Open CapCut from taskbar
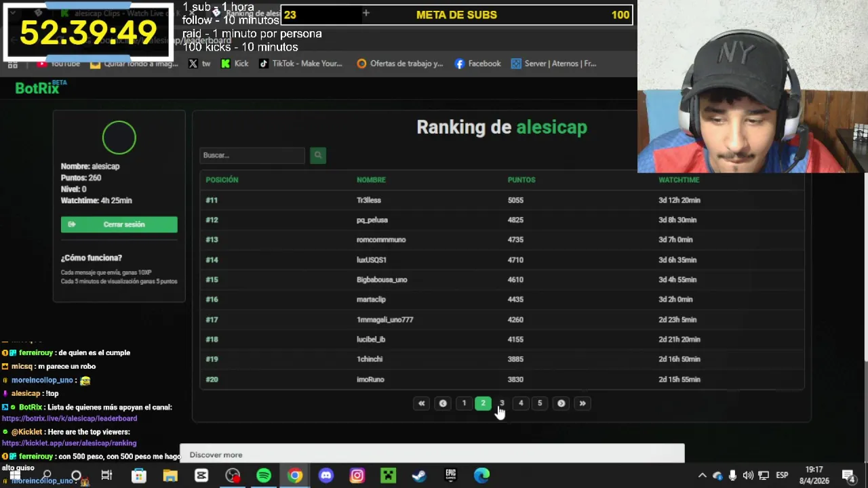Viewport: 868px width, 488px height. click(201, 475)
